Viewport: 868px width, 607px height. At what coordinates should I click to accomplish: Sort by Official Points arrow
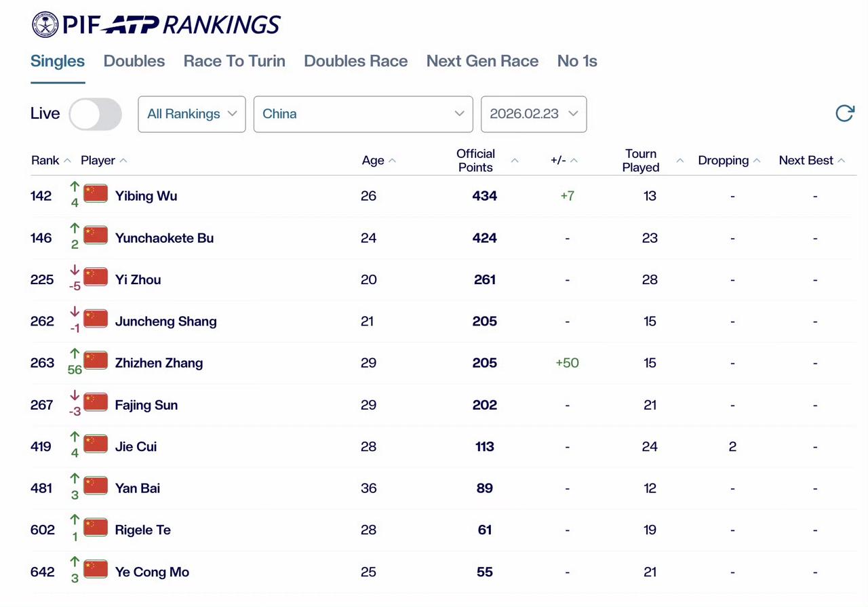[x=515, y=161]
